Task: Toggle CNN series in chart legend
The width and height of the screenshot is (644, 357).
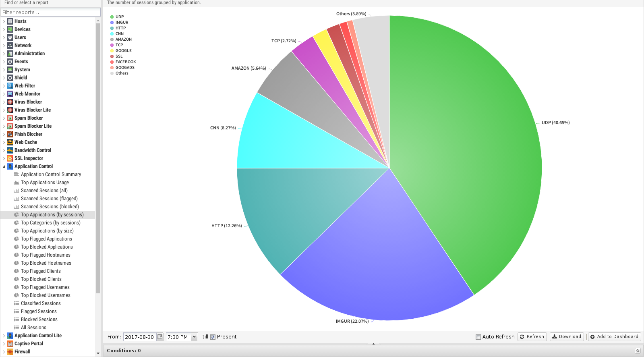Action: click(117, 34)
